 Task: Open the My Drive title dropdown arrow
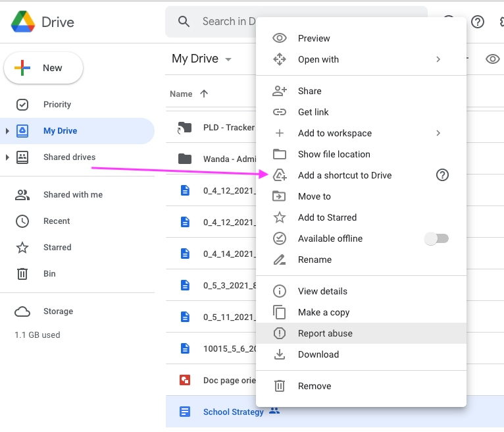click(x=228, y=59)
